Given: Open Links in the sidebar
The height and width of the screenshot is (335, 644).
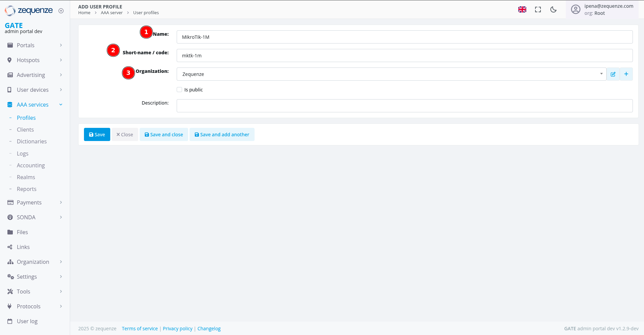Looking at the screenshot, I should coord(23,247).
